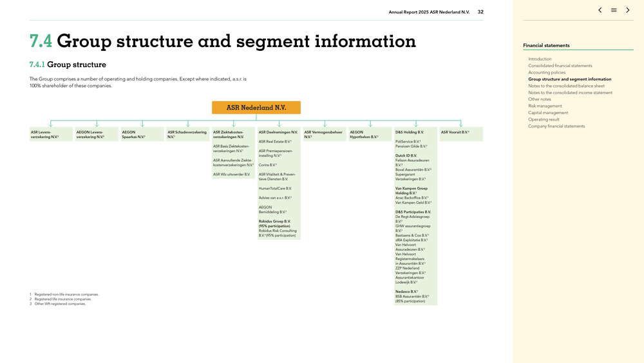Open the hamburger contents menu

(614, 10)
